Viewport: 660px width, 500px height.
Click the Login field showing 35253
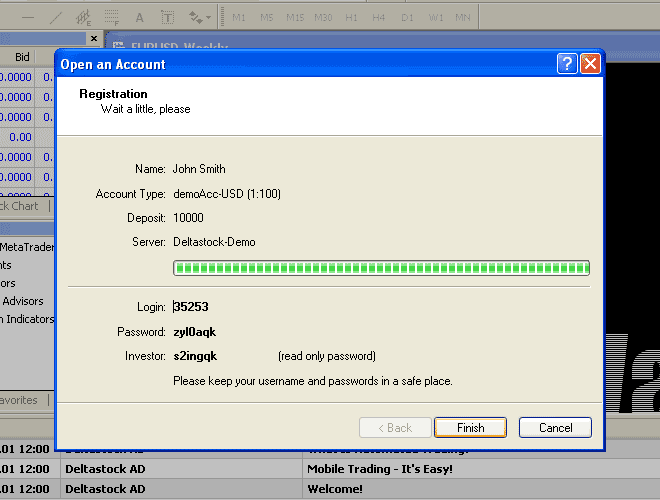point(191,307)
